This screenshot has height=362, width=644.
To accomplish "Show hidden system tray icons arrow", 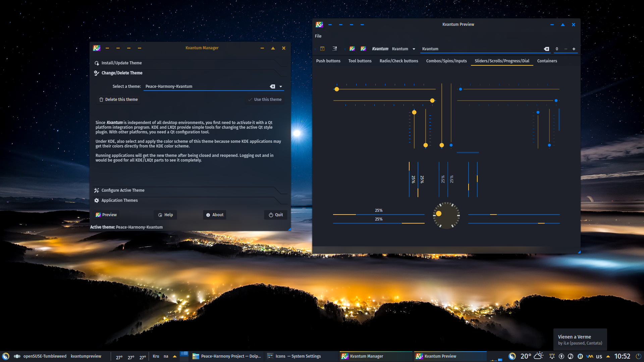I will (x=608, y=356).
